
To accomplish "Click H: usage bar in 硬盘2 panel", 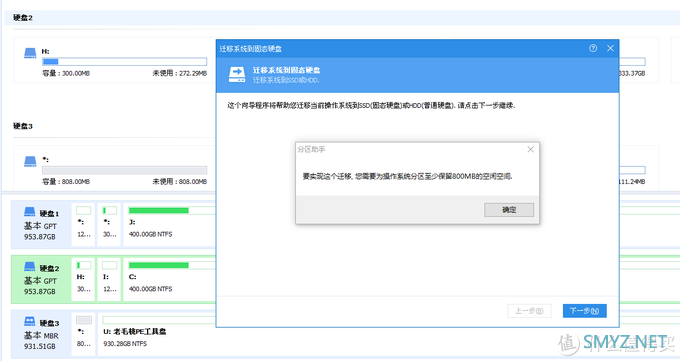I will point(124,62).
